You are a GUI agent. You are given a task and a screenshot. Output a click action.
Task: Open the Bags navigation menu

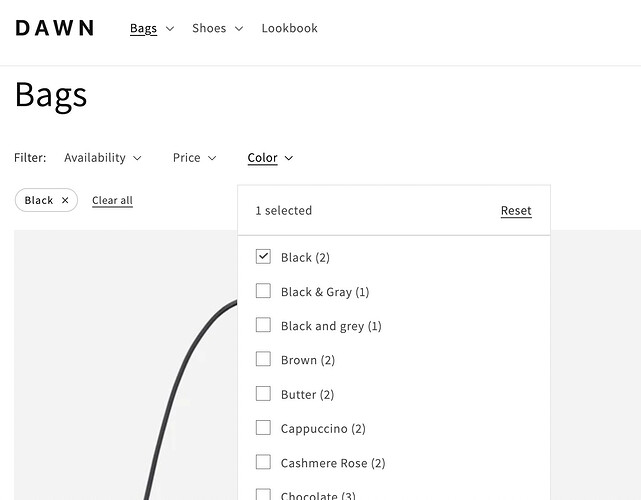(152, 28)
